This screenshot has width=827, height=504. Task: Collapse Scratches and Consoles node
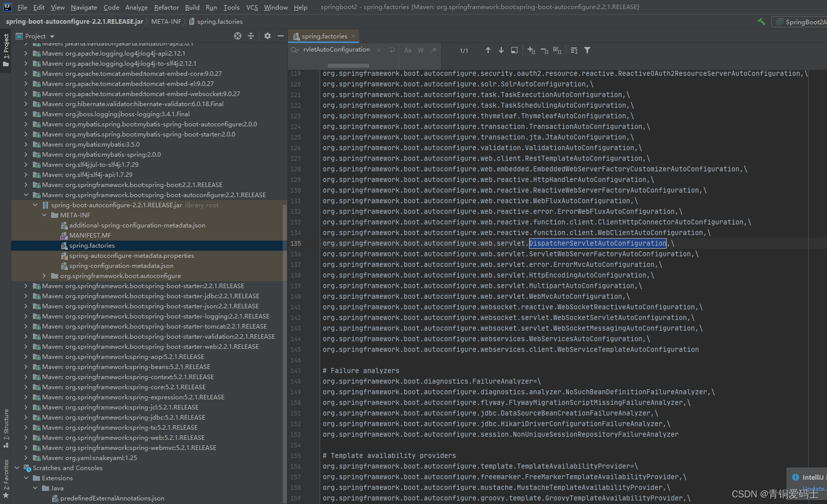[17, 468]
